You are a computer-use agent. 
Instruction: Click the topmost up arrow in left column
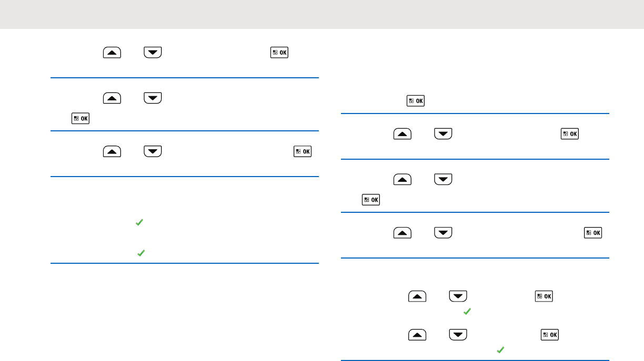(112, 53)
